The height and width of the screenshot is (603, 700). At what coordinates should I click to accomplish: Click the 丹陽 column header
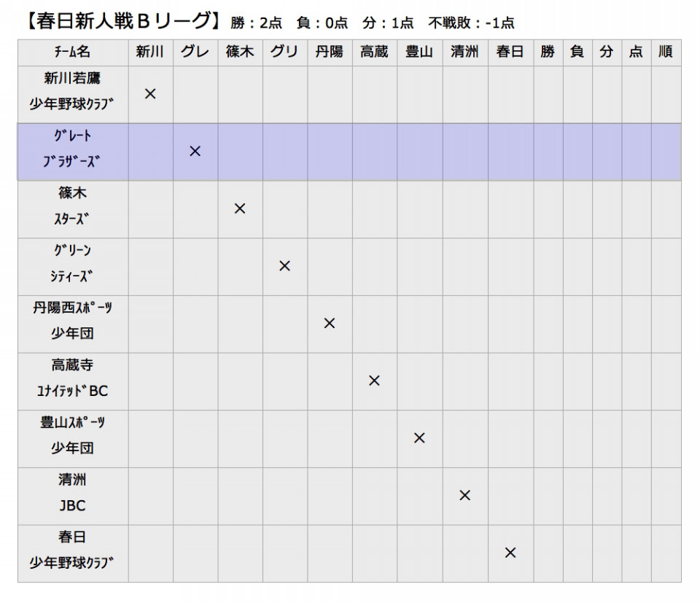tap(330, 52)
